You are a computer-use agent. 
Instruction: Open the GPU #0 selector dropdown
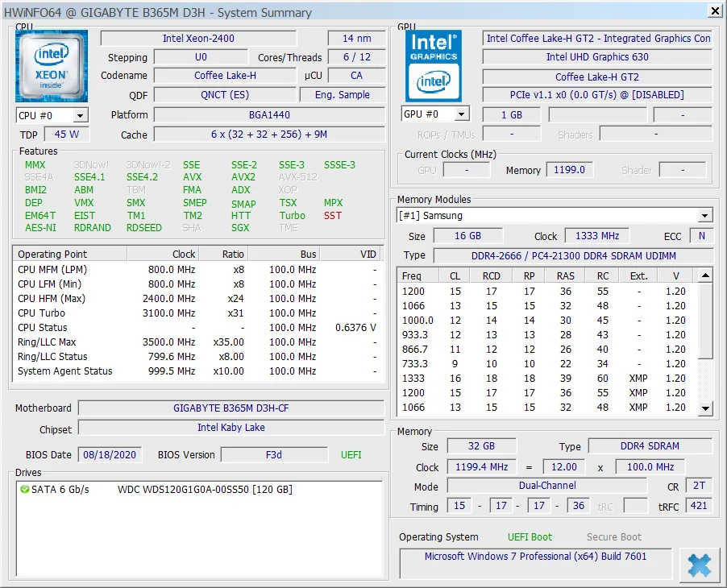pyautogui.click(x=461, y=114)
